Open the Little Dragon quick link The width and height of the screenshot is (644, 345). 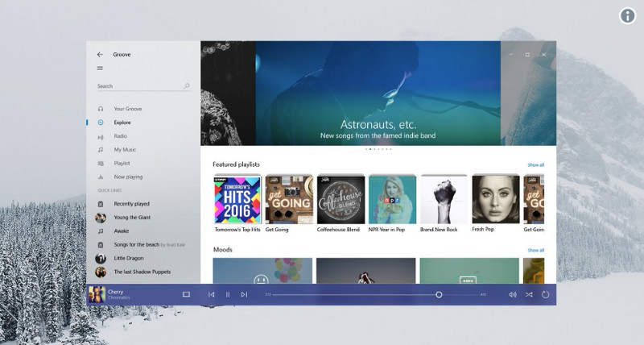129,258
